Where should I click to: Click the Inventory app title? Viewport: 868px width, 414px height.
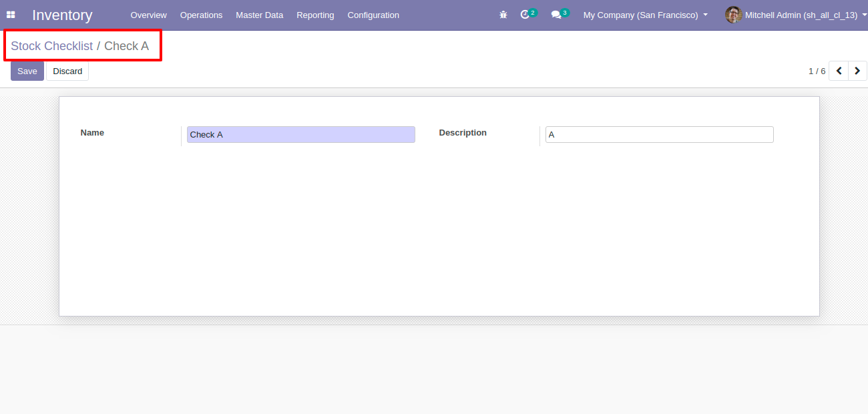tap(62, 15)
